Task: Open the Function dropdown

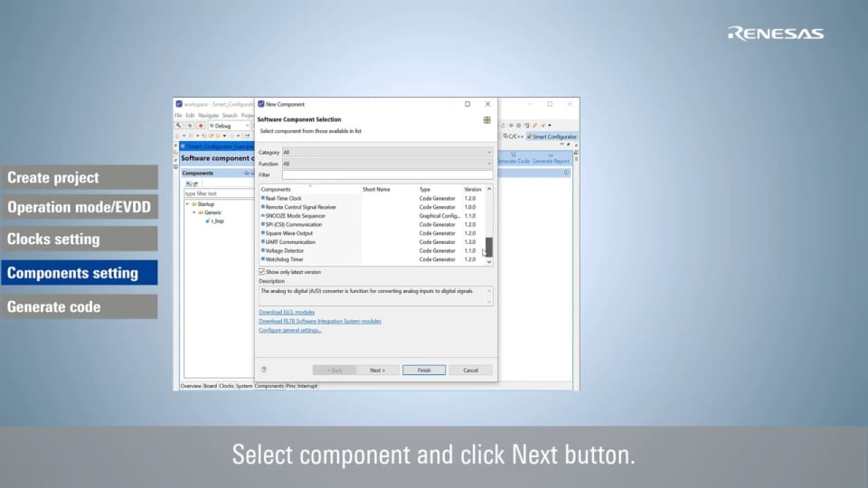Action: [x=388, y=164]
